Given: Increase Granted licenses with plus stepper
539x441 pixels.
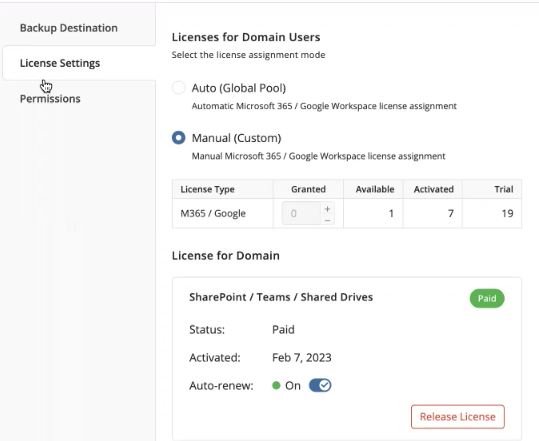Looking at the screenshot, I should 327,209.
